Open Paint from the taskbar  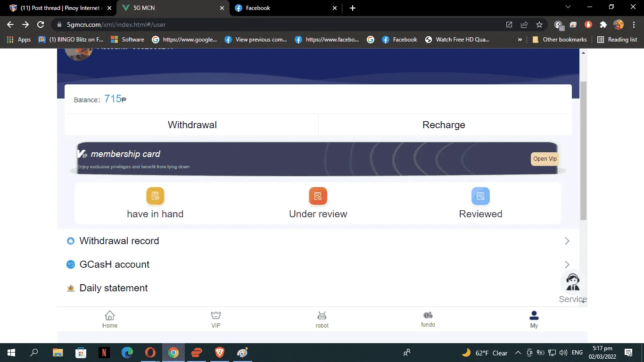pyautogui.click(x=243, y=353)
